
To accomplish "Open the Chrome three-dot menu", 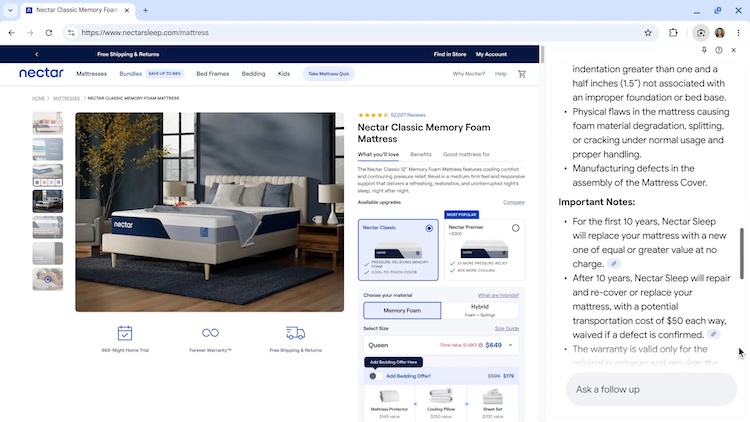I will [x=738, y=33].
